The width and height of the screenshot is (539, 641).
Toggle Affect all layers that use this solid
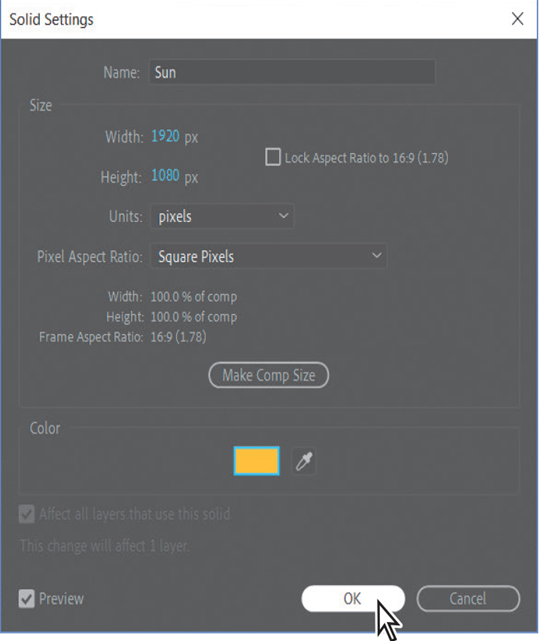coord(27,514)
